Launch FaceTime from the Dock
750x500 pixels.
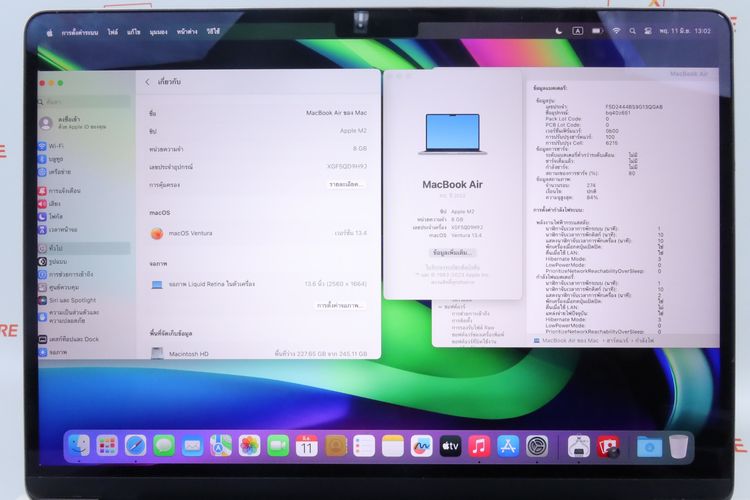pos(278,446)
